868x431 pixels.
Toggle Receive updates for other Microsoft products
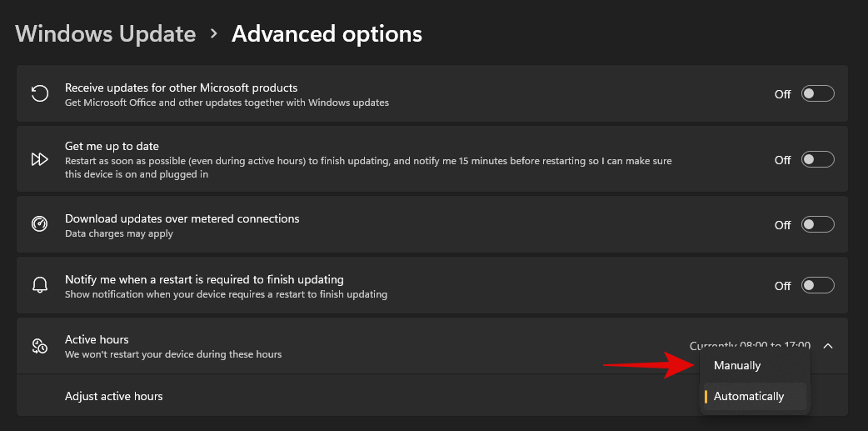(x=817, y=94)
